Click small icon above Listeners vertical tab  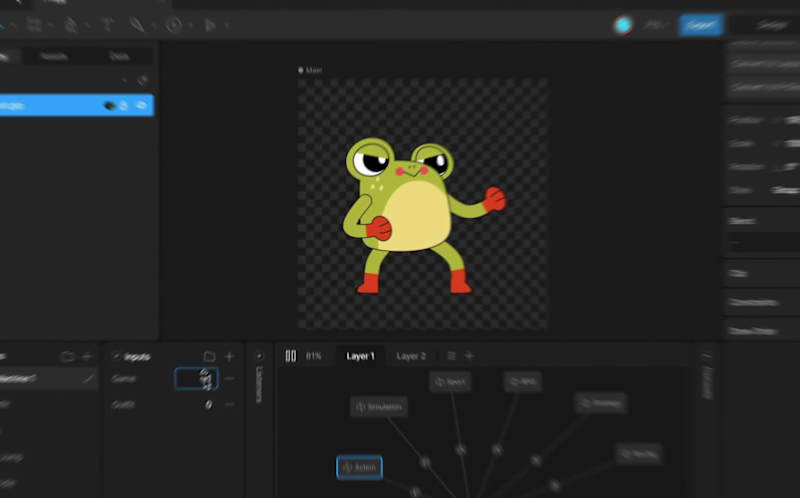tap(259, 356)
